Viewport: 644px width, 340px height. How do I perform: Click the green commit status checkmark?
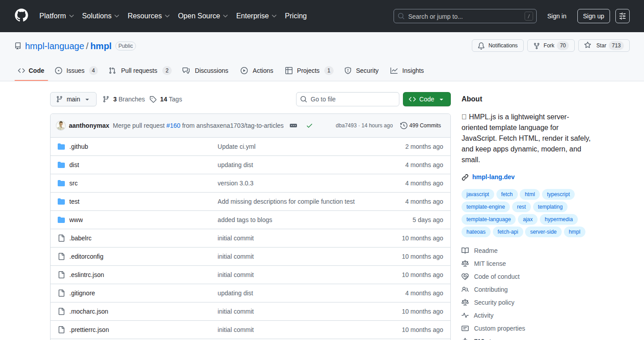point(309,126)
